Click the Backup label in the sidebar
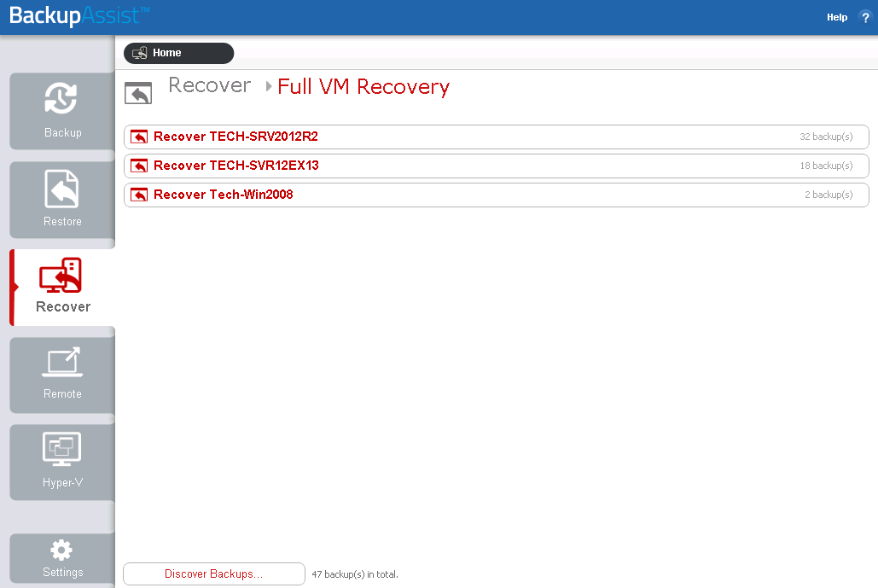Viewport: 878px width, 588px height. pyautogui.click(x=63, y=133)
